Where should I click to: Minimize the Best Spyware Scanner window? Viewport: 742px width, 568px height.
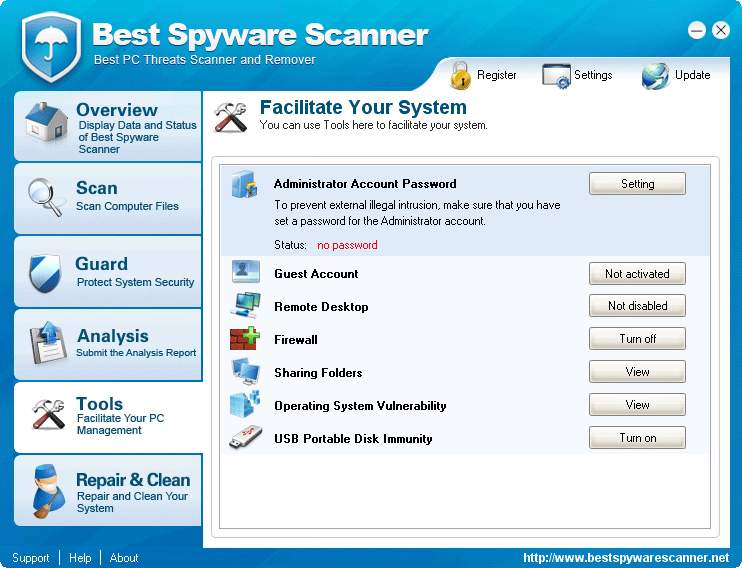(697, 31)
